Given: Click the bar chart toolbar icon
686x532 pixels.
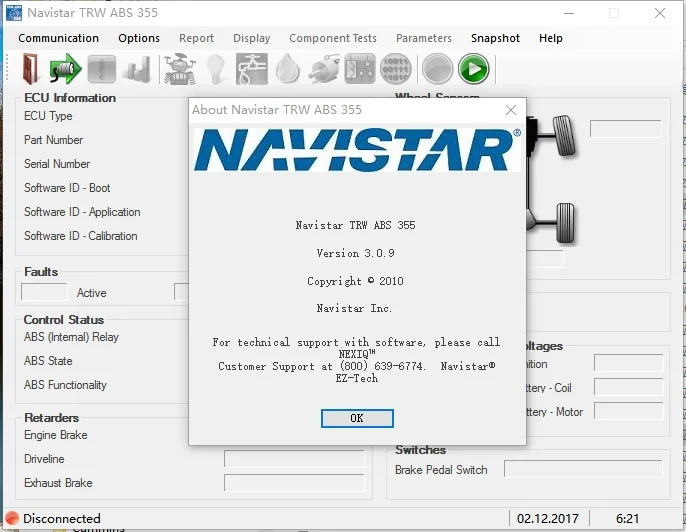Looking at the screenshot, I should point(137,69).
